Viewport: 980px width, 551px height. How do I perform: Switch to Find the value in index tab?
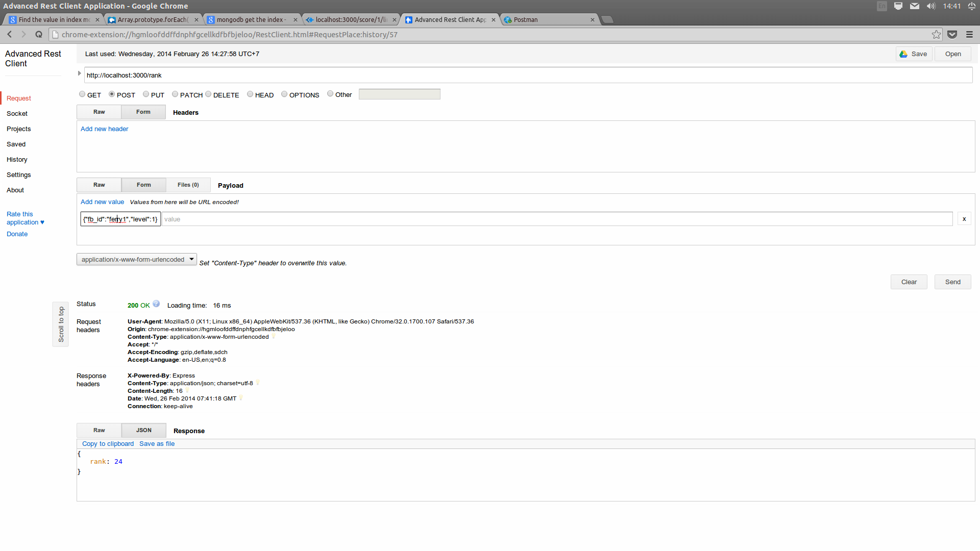pyautogui.click(x=54, y=20)
